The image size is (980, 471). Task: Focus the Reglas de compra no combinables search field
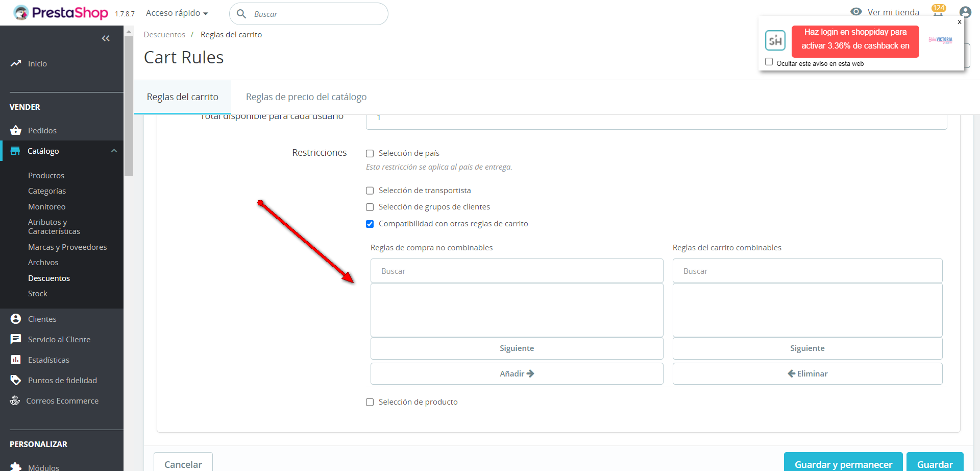[x=517, y=271]
